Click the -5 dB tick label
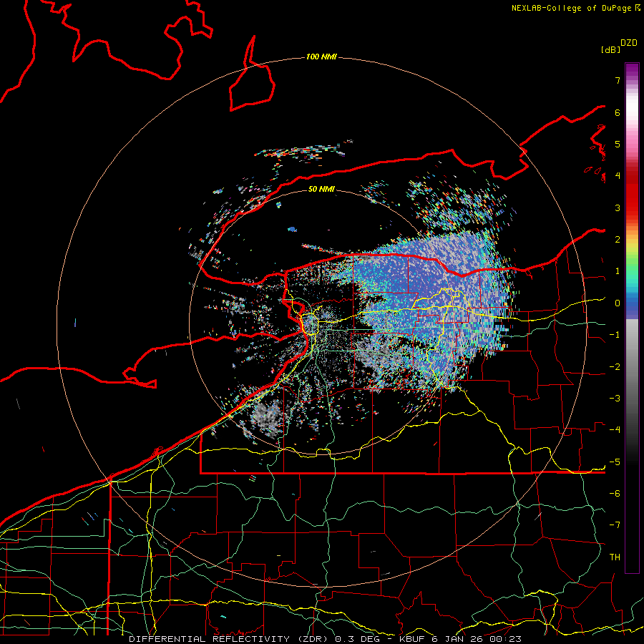The height and width of the screenshot is (644, 644). pyautogui.click(x=615, y=462)
